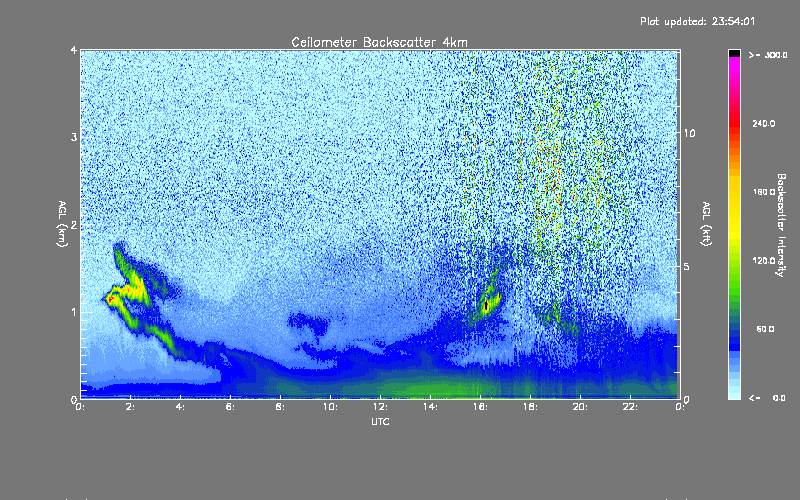Click the 'AGL (kft)' axis label

tap(707, 224)
